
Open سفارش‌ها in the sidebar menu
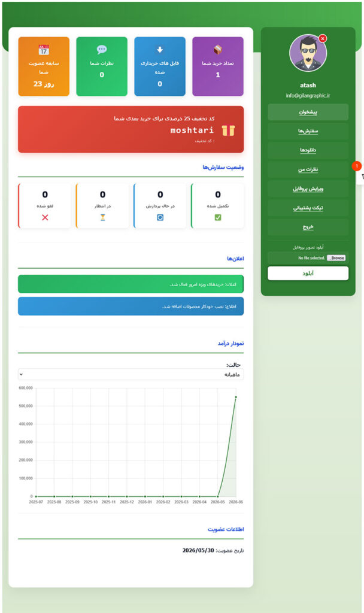pos(308,131)
